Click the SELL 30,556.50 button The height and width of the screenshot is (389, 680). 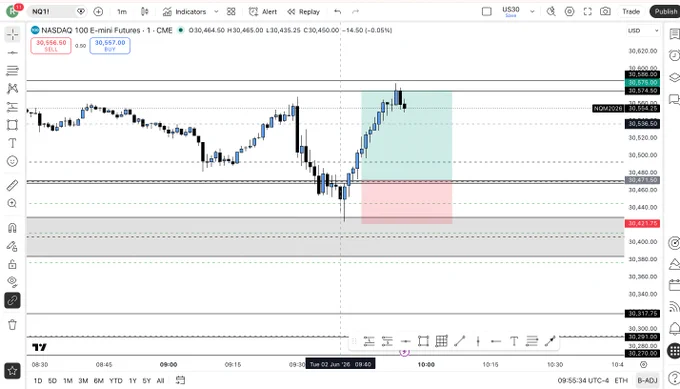(51, 46)
